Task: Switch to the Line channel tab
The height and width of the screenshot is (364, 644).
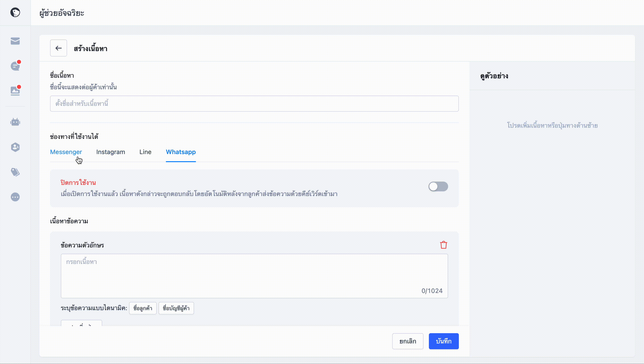Action: (145, 152)
